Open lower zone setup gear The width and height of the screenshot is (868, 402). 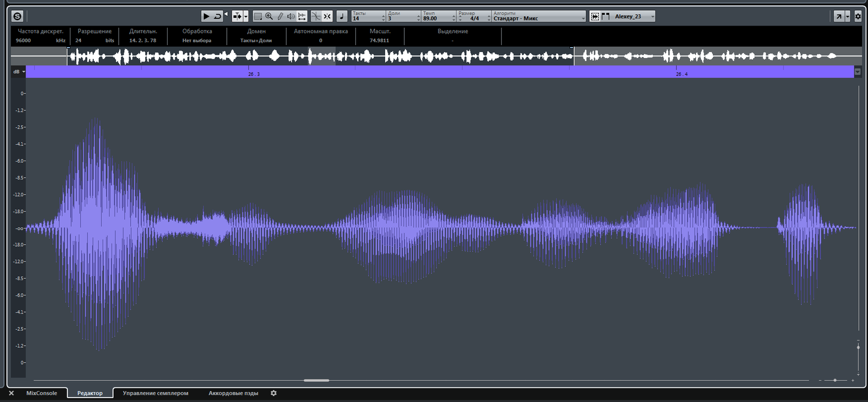click(273, 393)
